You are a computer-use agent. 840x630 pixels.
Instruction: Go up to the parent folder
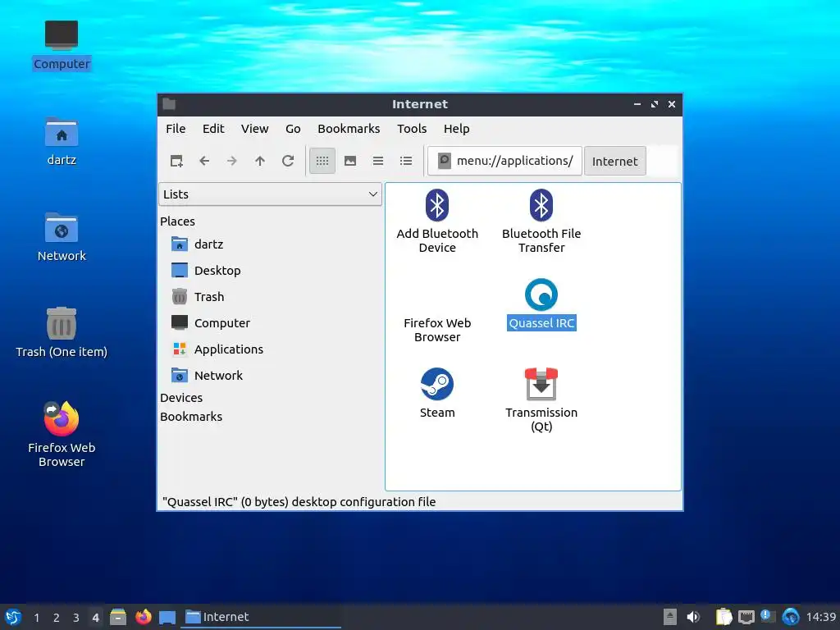(x=260, y=161)
